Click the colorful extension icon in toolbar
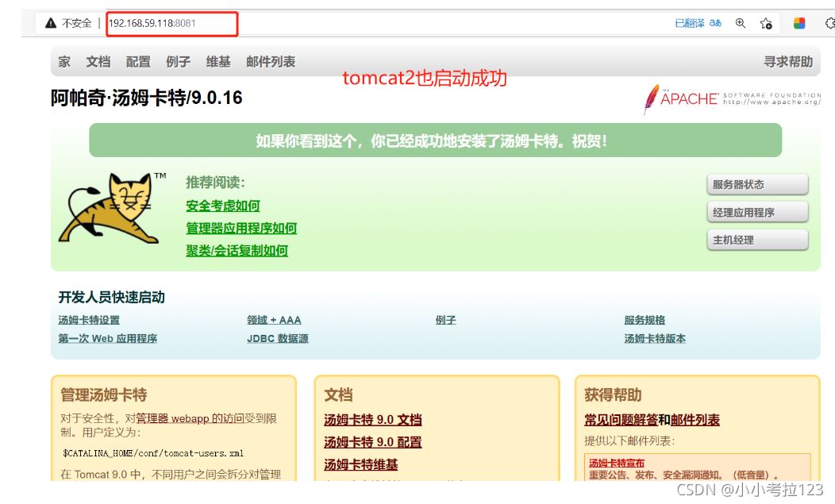This screenshot has width=835, height=504. [x=799, y=23]
